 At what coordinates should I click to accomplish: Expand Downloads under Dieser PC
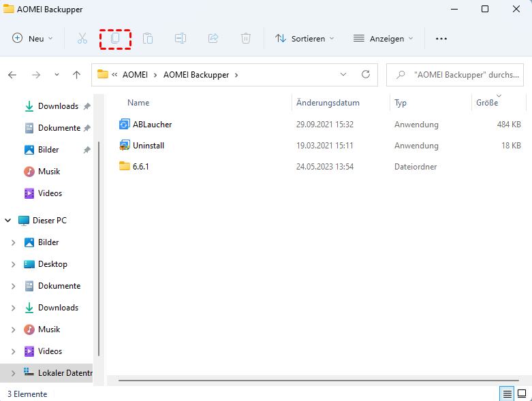point(13,308)
